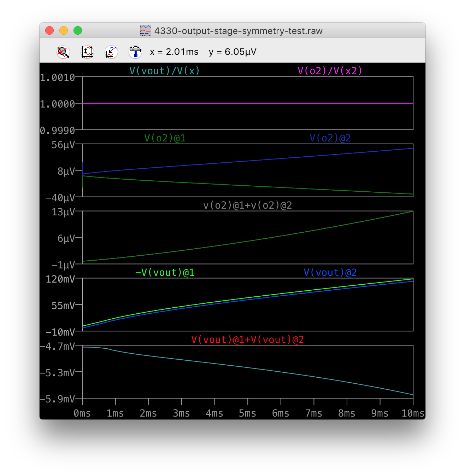Click the 4ms time axis label
465x476 pixels.
point(214,413)
